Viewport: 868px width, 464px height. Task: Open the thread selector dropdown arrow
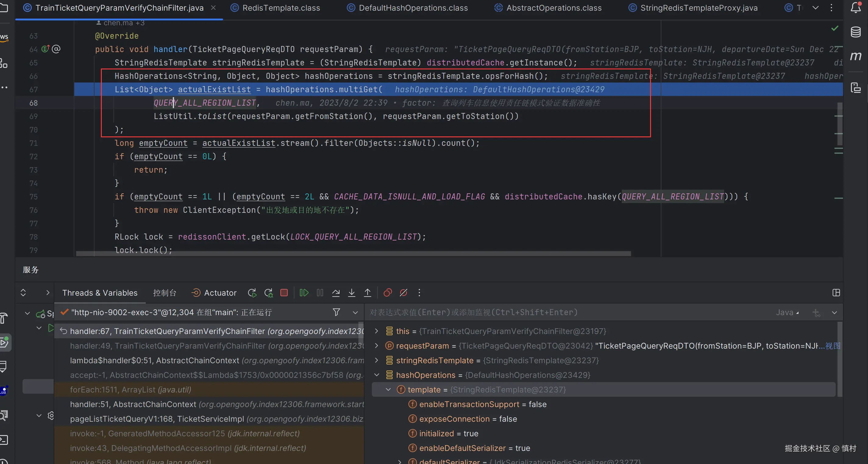pyautogui.click(x=355, y=312)
